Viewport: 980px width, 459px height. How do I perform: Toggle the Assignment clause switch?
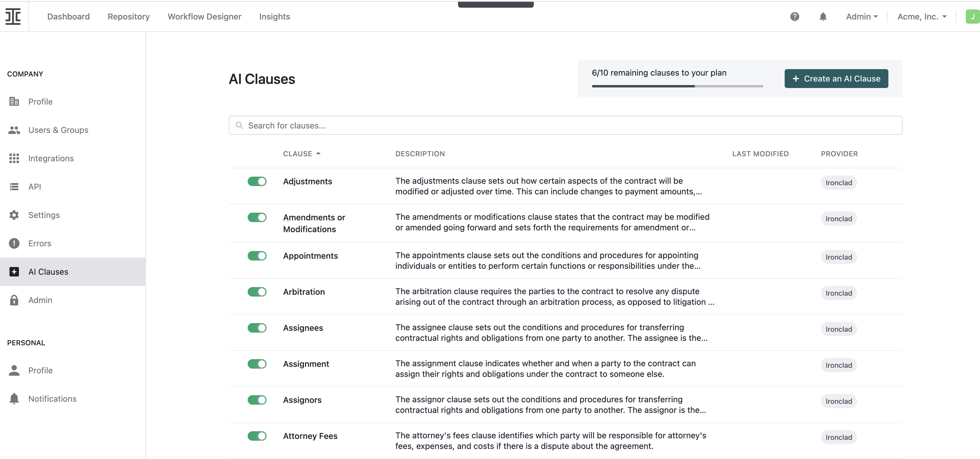pyautogui.click(x=257, y=364)
